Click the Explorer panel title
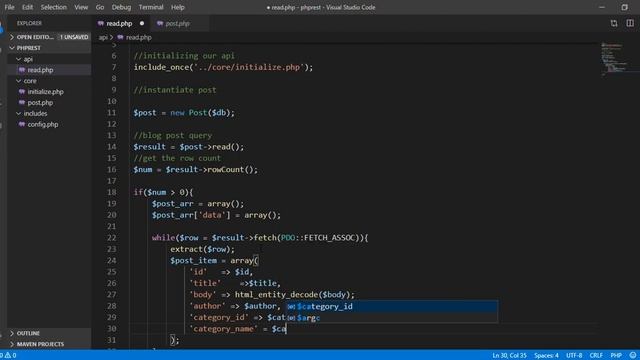This screenshot has width=640, height=360. 29,23
